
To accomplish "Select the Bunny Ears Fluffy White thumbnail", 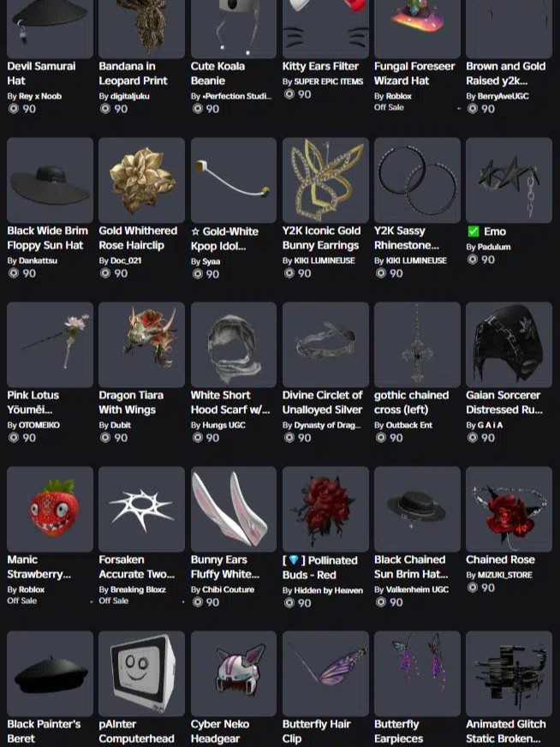I will pyautogui.click(x=233, y=509).
